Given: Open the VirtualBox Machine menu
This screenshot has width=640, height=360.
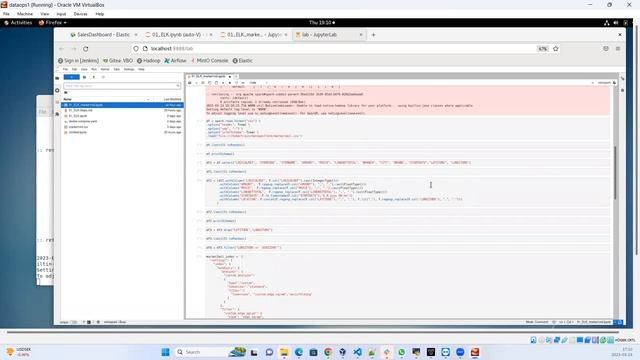Looking at the screenshot, I should point(24,14).
